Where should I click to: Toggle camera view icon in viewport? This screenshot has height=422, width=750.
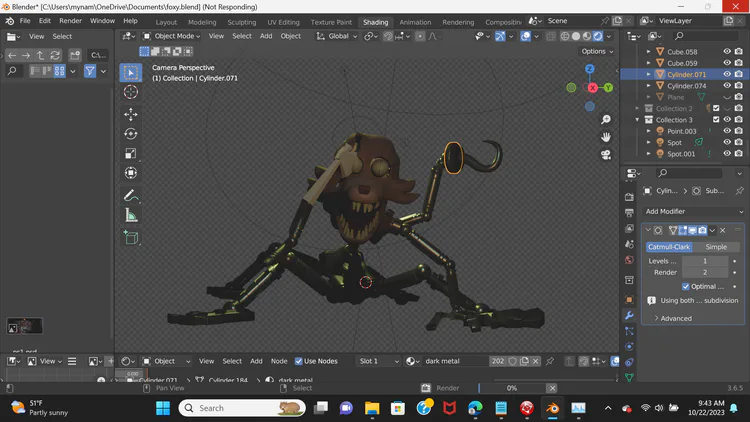pyautogui.click(x=606, y=155)
